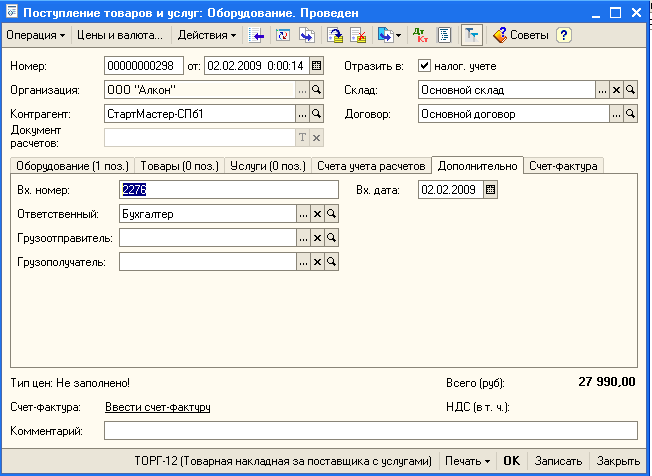
Task: Click the total amount 27 990,00
Action: (x=607, y=382)
